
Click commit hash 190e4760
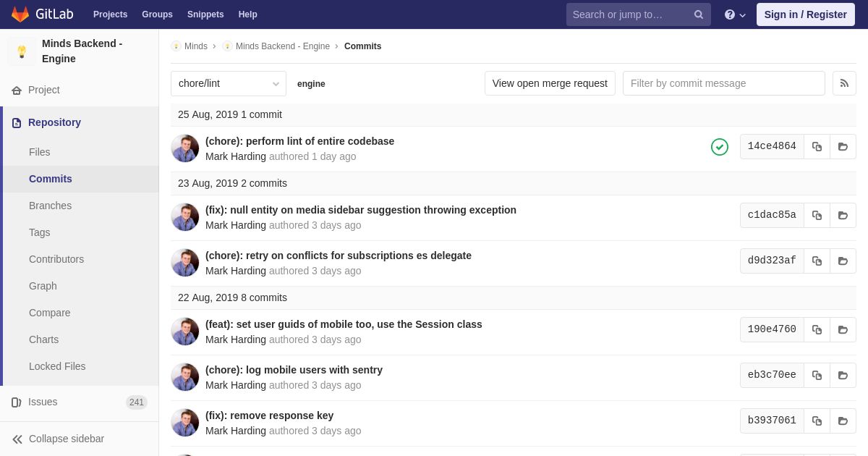pos(772,329)
